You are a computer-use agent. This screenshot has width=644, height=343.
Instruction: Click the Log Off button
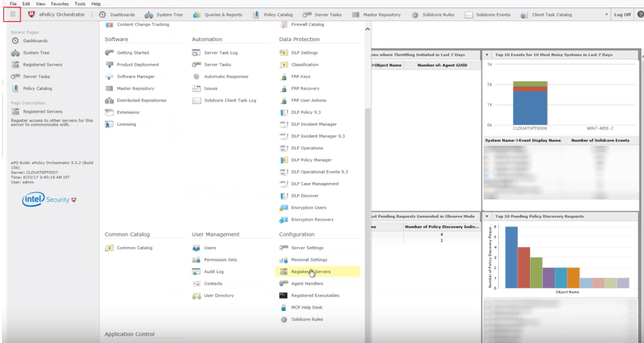(x=622, y=15)
